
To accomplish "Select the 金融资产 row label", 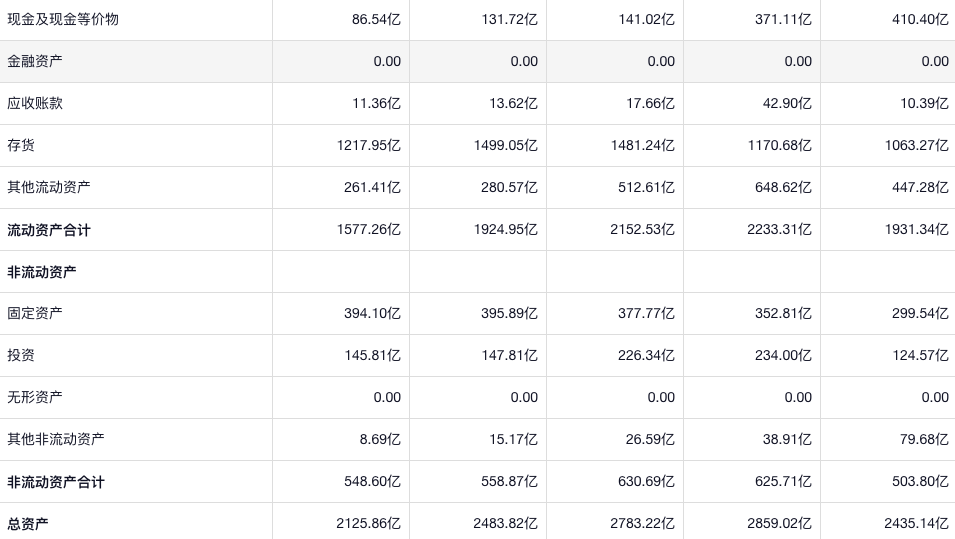I will [35, 61].
